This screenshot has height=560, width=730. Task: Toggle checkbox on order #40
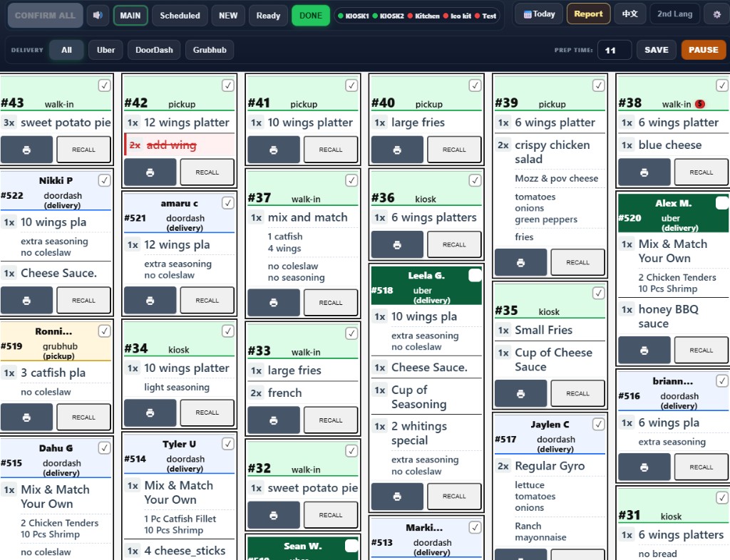(x=475, y=85)
